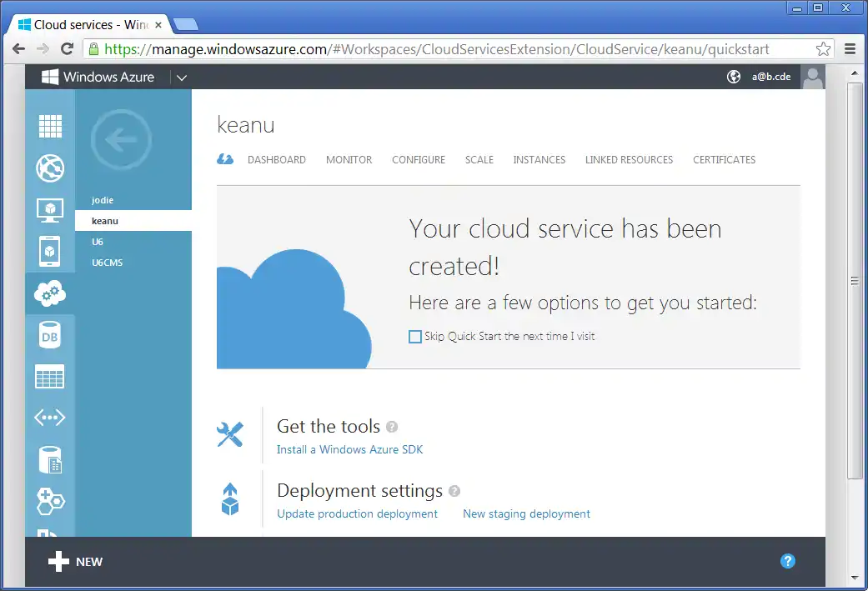Check Skip Quick Start the next time

pyautogui.click(x=415, y=337)
